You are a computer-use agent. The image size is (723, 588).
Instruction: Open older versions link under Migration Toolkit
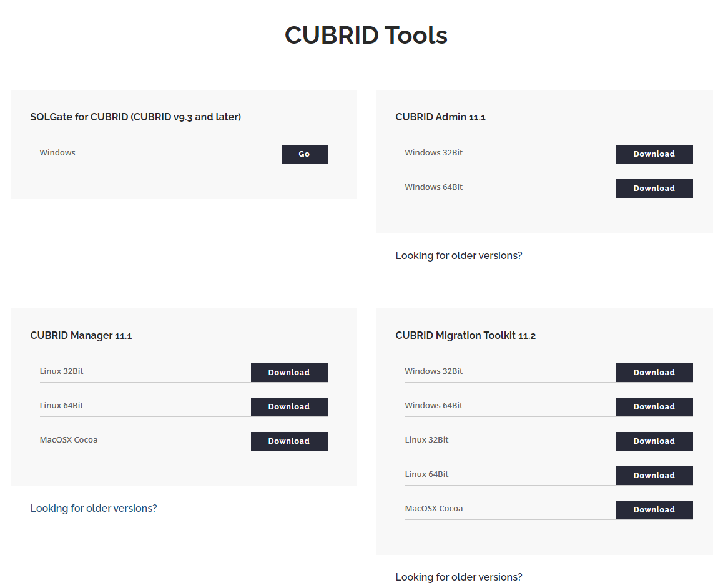click(x=459, y=577)
